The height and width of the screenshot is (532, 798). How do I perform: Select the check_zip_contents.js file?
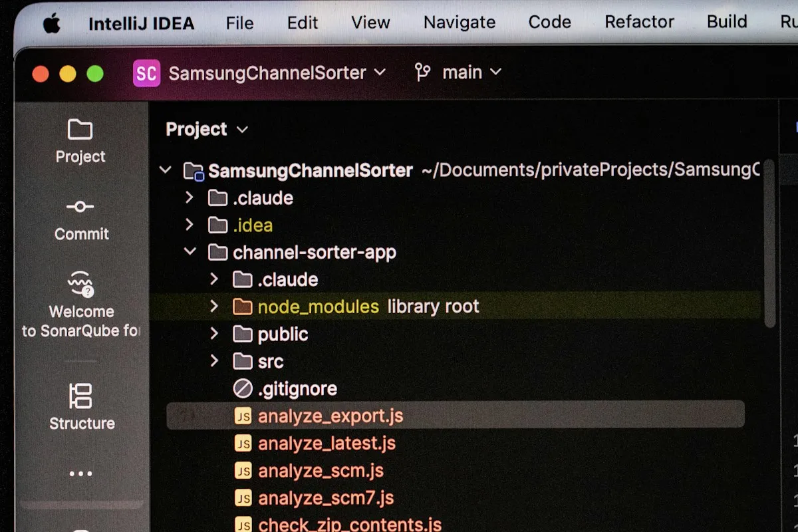click(350, 524)
